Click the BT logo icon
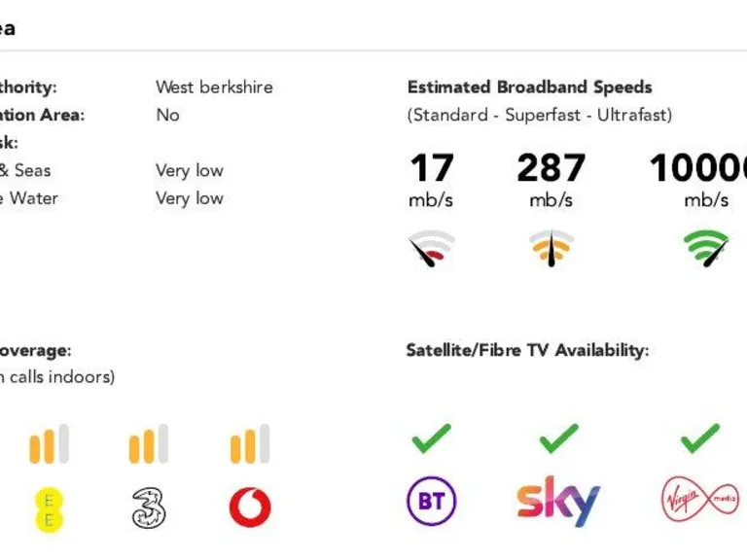The width and height of the screenshot is (747, 560). click(431, 502)
